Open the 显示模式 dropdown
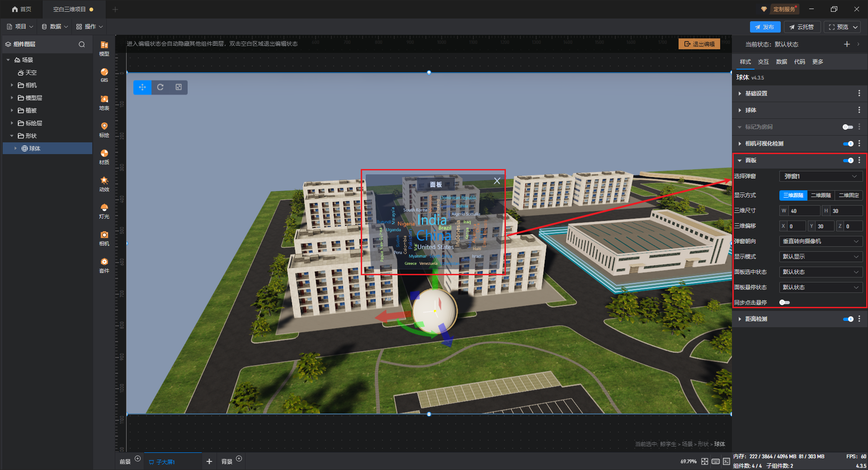Viewport: 868px width, 470px height. point(821,257)
